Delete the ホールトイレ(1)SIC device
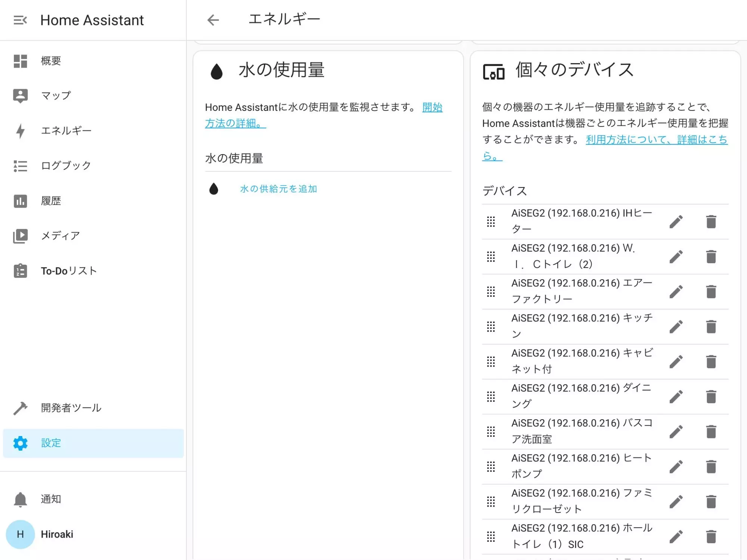The width and height of the screenshot is (747, 560). (711, 536)
